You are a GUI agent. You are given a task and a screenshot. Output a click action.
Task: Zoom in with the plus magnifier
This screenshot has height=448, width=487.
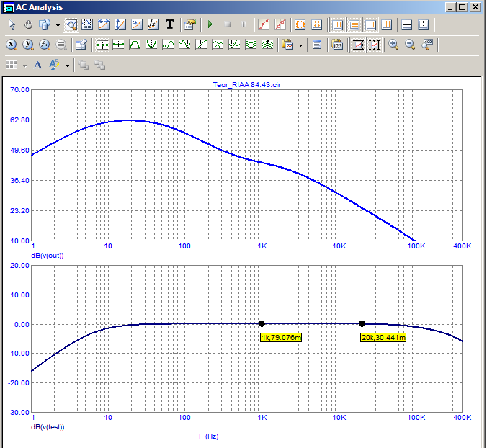click(393, 45)
